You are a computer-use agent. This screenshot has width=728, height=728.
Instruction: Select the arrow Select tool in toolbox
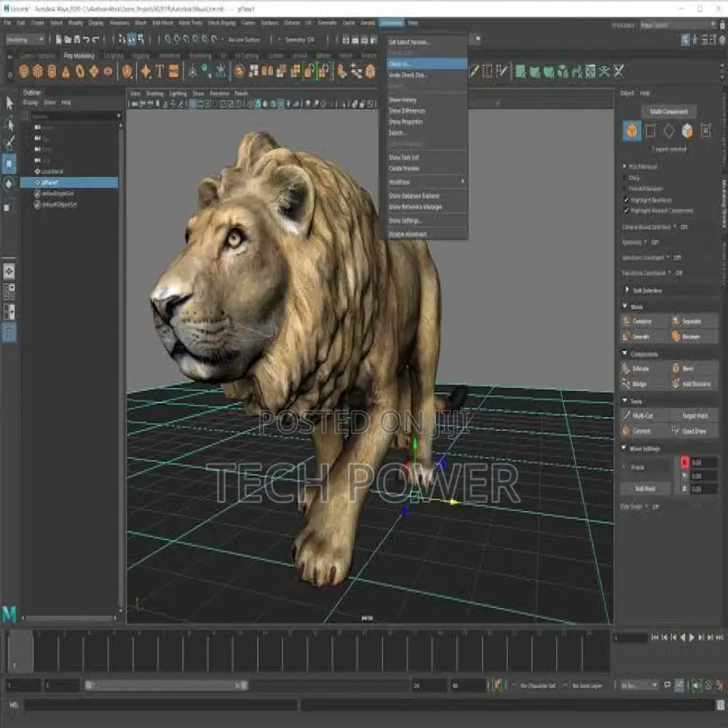9,103
